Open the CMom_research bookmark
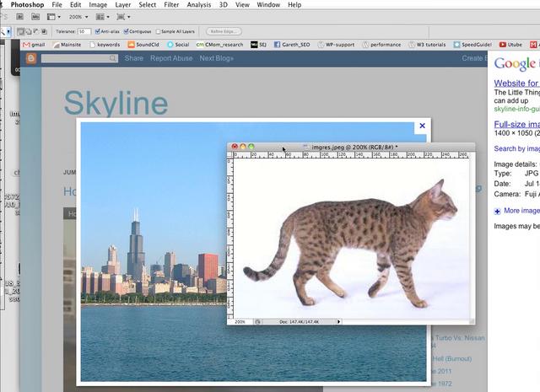Screen dimensions: 540x392 [x=219, y=45]
